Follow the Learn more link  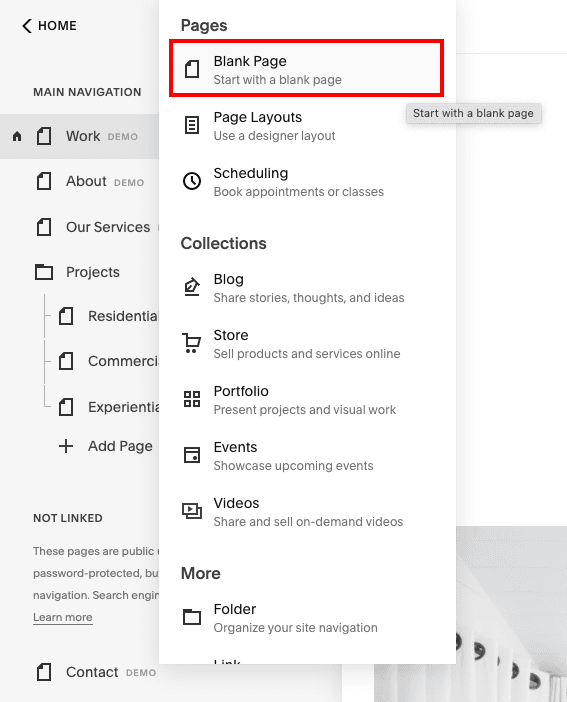pyautogui.click(x=63, y=617)
